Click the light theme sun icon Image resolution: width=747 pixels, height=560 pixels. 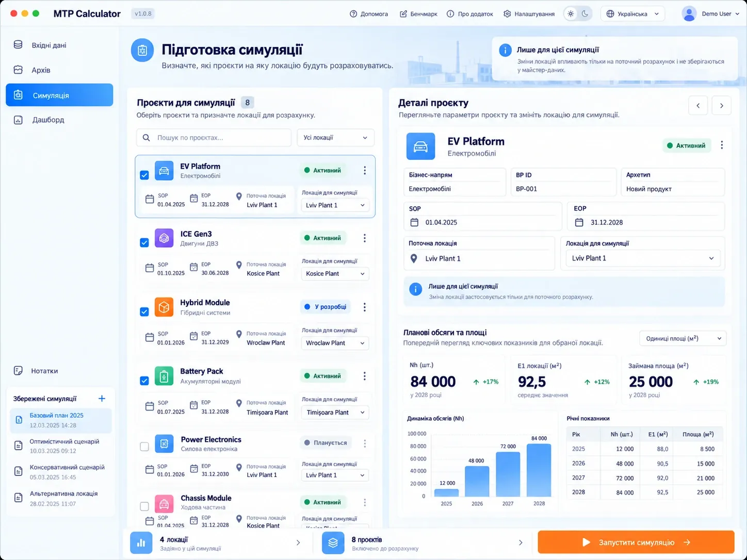[571, 14]
